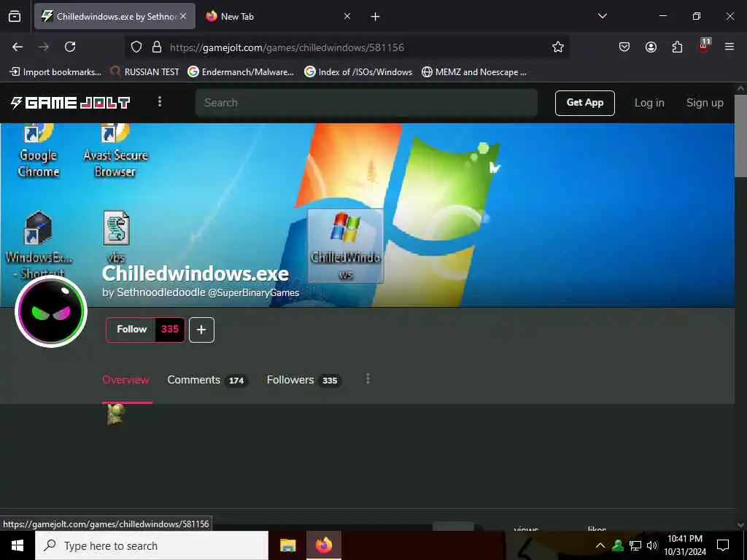Switch to Followers tab

pyautogui.click(x=303, y=380)
